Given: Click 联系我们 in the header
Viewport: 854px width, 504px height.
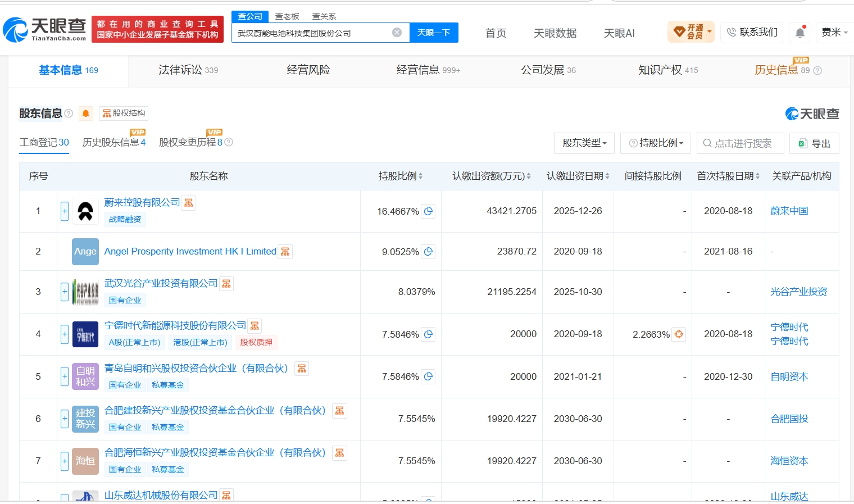Looking at the screenshot, I should coord(752,33).
